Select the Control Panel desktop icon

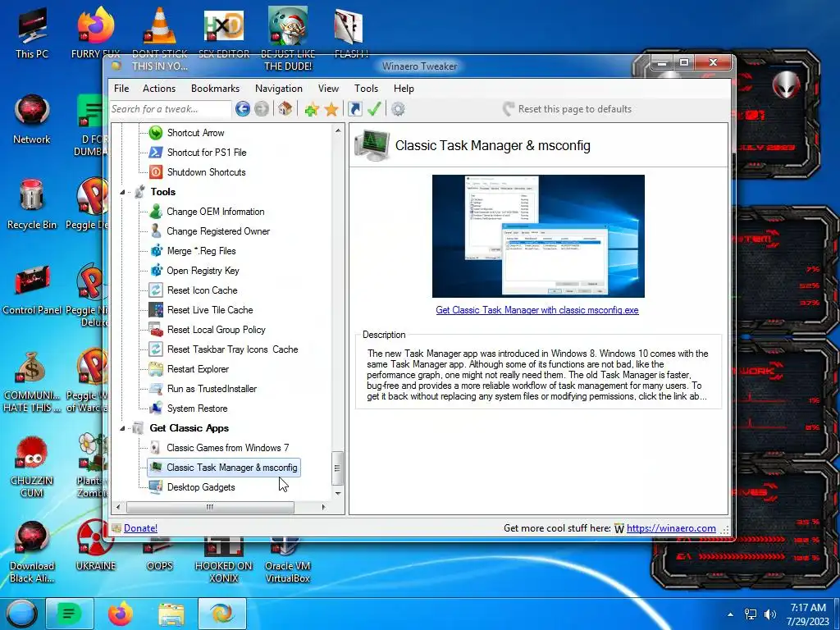pos(32,290)
